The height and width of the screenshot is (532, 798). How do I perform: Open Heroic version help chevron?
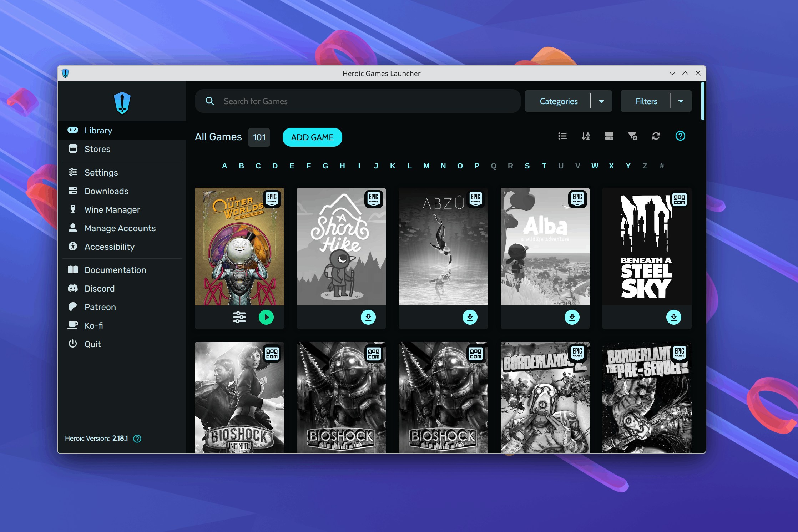[x=137, y=439]
